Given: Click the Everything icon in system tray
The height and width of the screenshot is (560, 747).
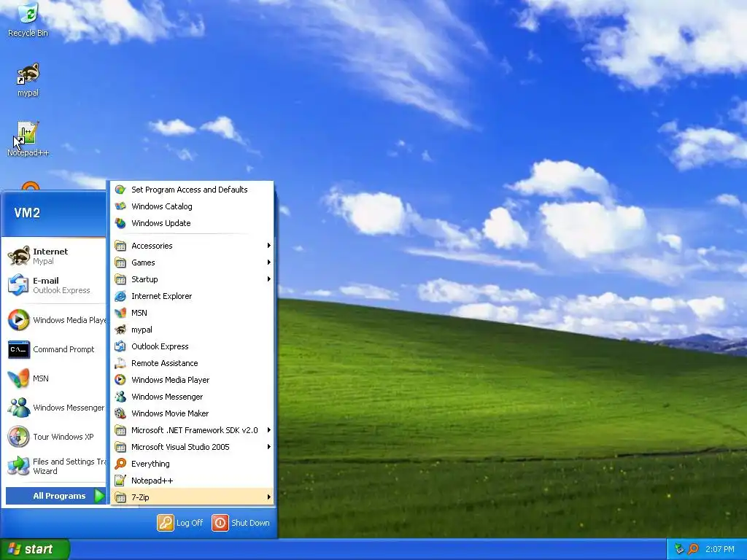Looking at the screenshot, I should coord(693,549).
